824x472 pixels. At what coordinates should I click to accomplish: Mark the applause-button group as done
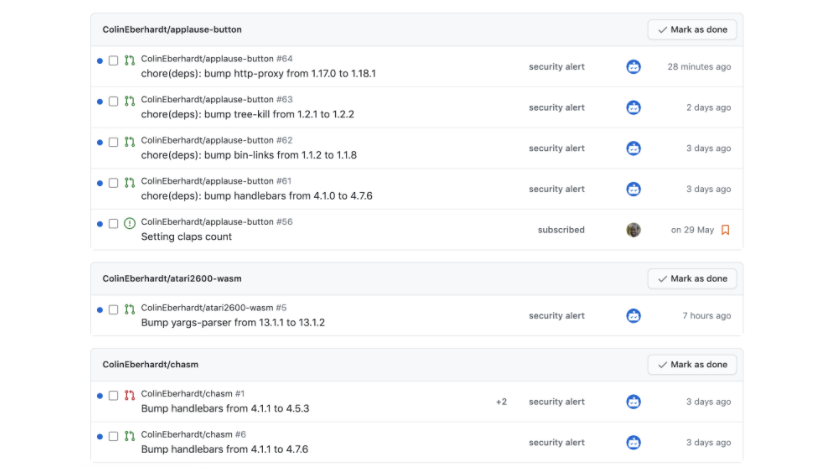coord(692,30)
